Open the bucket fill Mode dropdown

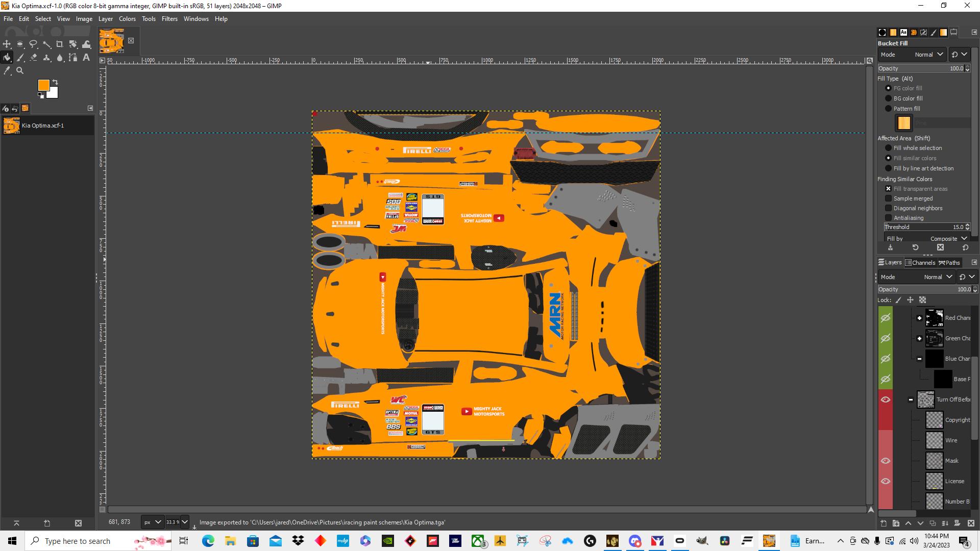930,55
